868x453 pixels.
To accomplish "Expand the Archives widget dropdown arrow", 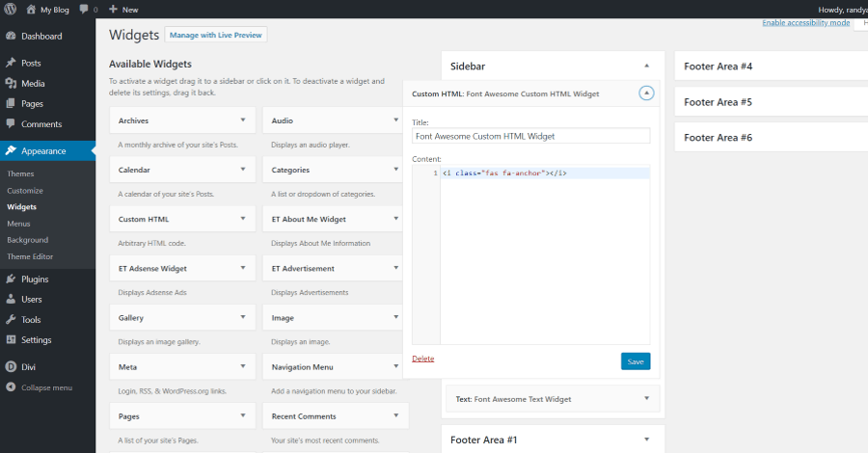I will pos(242,120).
